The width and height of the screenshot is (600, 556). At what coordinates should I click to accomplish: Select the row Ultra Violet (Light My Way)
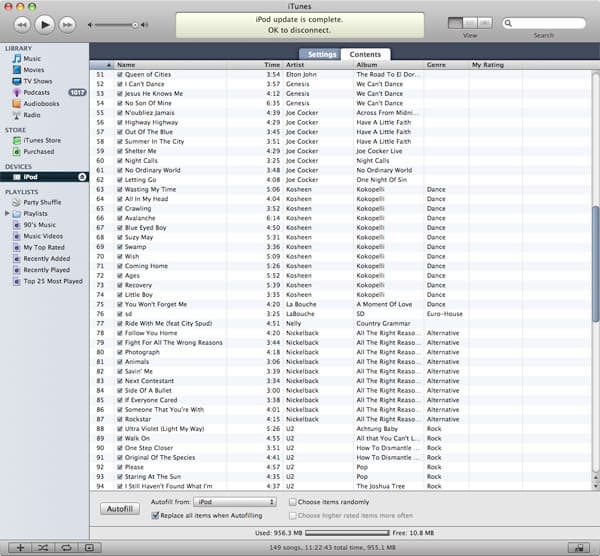coord(341,429)
